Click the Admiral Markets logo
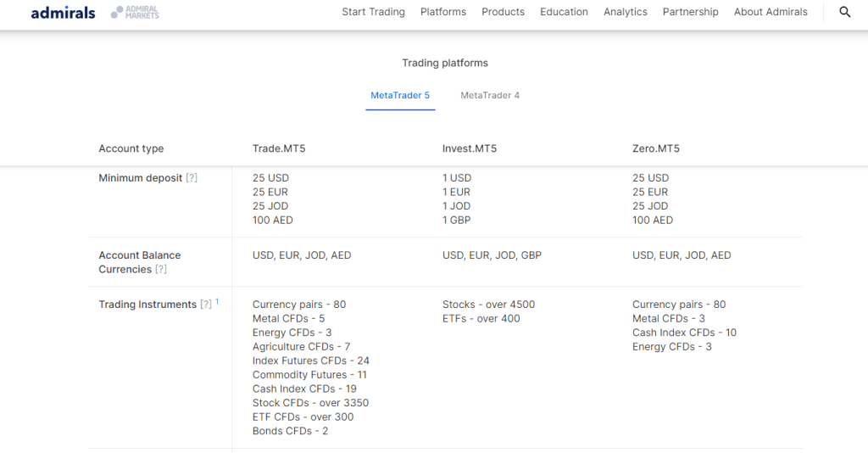The width and height of the screenshot is (868, 453). tap(135, 12)
